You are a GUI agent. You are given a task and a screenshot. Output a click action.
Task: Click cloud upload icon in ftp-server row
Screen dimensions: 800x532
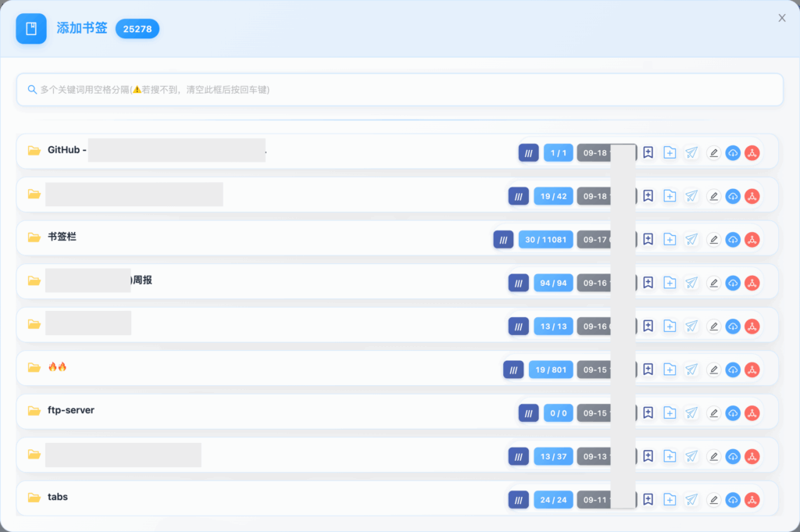tap(733, 412)
